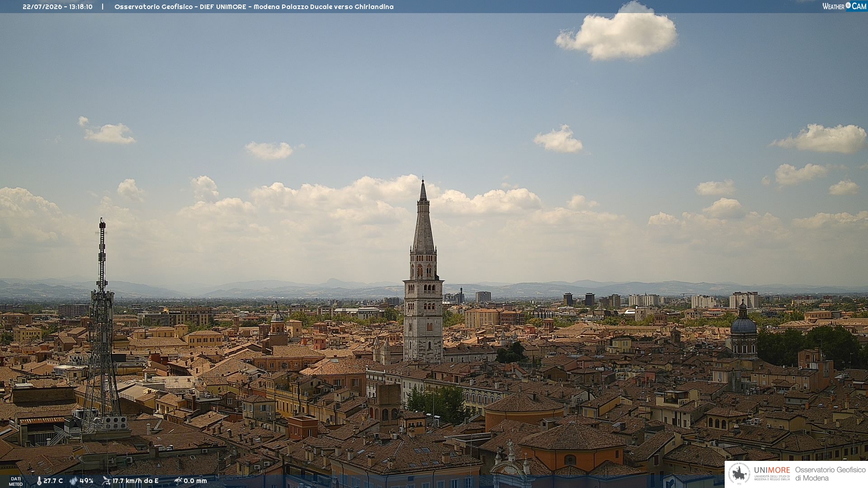Viewport: 868px width, 488px height.
Task: Select the DATI METEO label
Action: tap(16, 481)
